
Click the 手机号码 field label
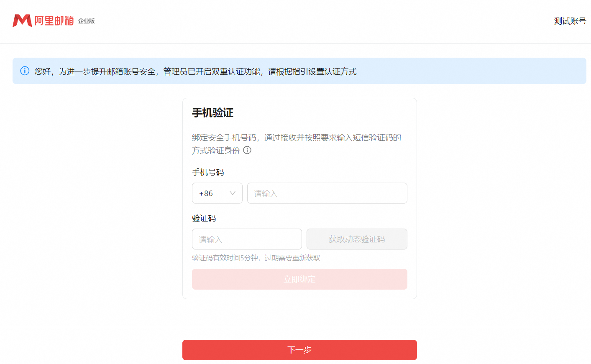(208, 172)
